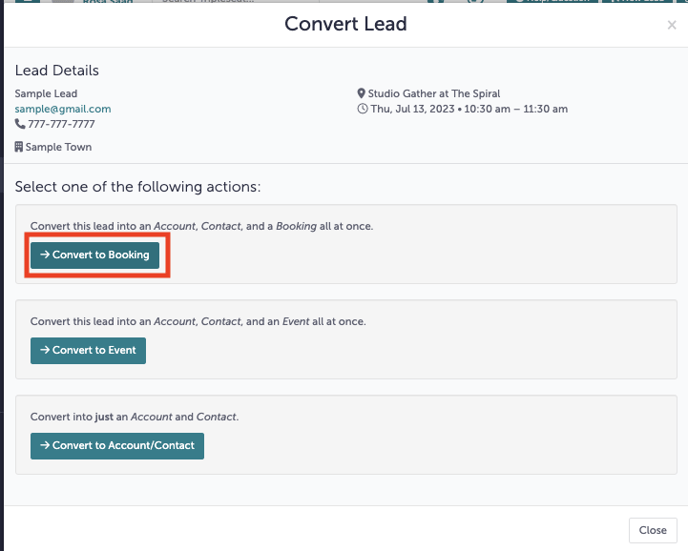
Task: Click the clock icon beside the date
Action: click(x=361, y=109)
